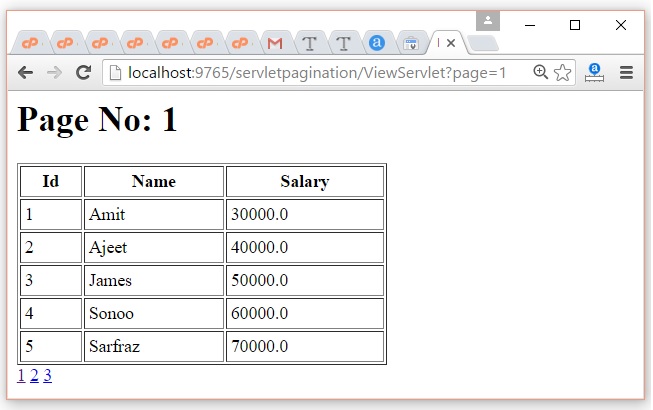The height and width of the screenshot is (410, 653).
Task: Click the table cell containing Sarfraz
Action: 153,347
